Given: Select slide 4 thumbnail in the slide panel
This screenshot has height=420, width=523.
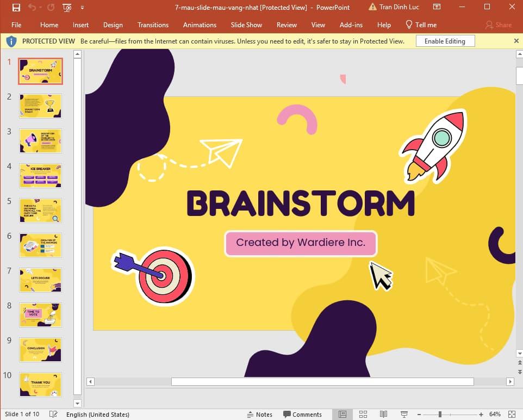Looking at the screenshot, I should pyautogui.click(x=40, y=175).
